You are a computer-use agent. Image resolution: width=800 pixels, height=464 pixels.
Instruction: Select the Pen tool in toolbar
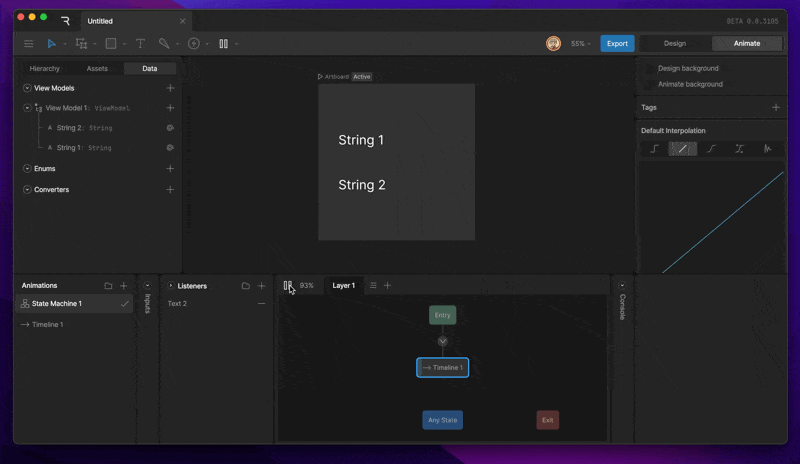[164, 44]
